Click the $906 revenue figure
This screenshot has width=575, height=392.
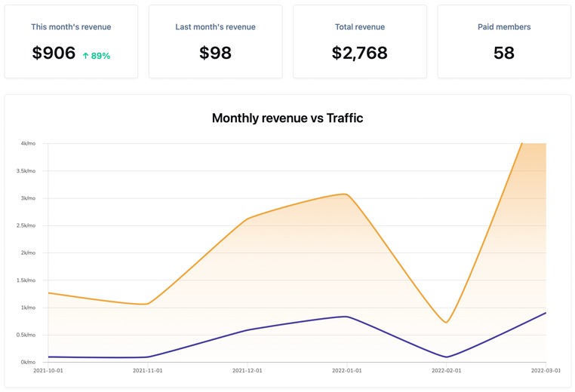pos(54,53)
